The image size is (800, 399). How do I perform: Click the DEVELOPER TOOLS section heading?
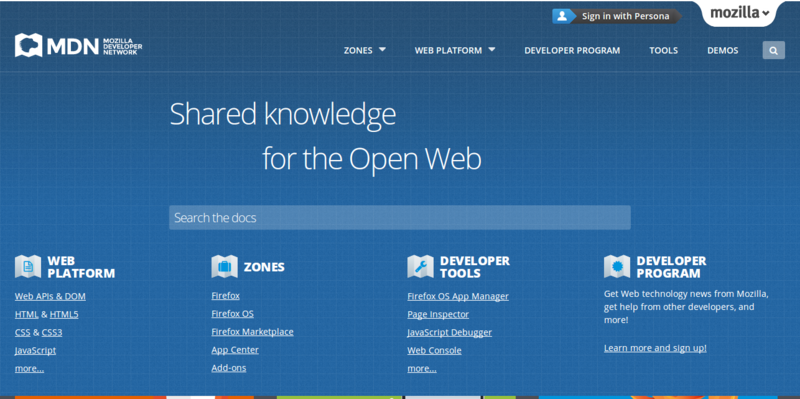pyautogui.click(x=474, y=267)
